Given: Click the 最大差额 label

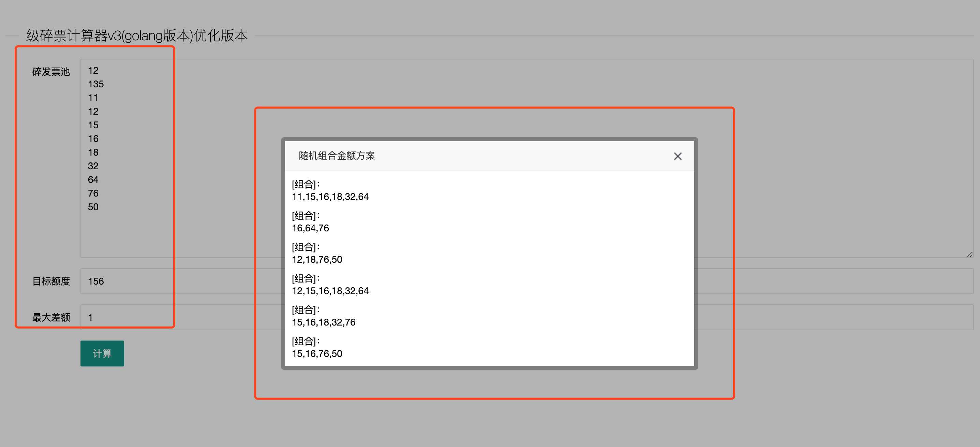Looking at the screenshot, I should tap(51, 317).
